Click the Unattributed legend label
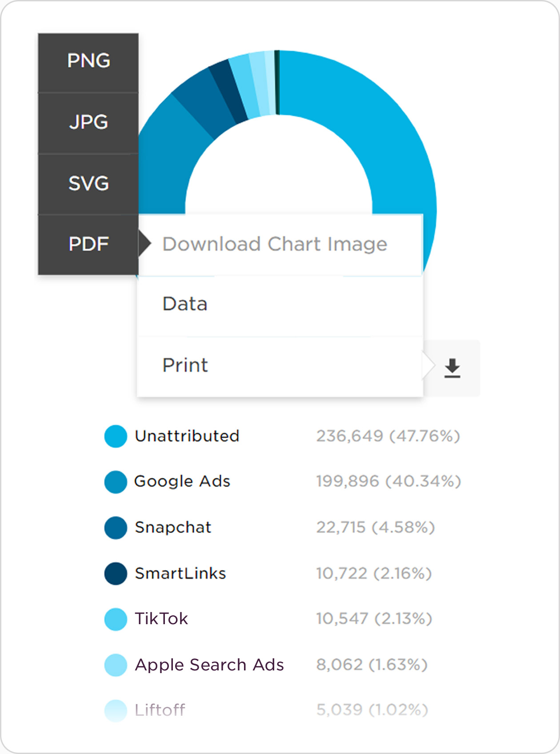Viewport: 560px width, 754px height. [187, 436]
